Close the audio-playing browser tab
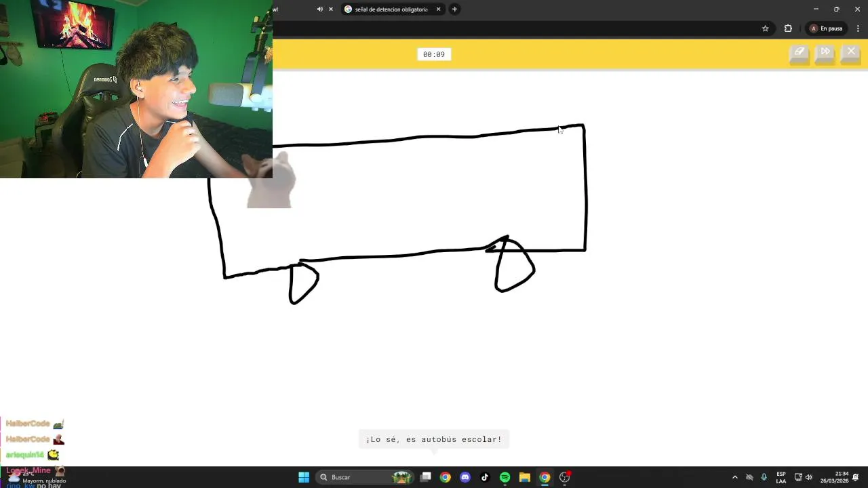Viewport: 868px width, 488px height. 331,9
